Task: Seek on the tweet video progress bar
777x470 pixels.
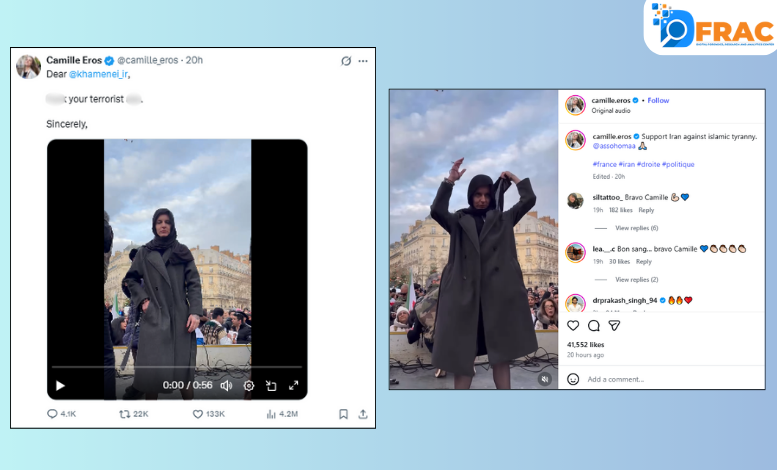Action: [176, 369]
